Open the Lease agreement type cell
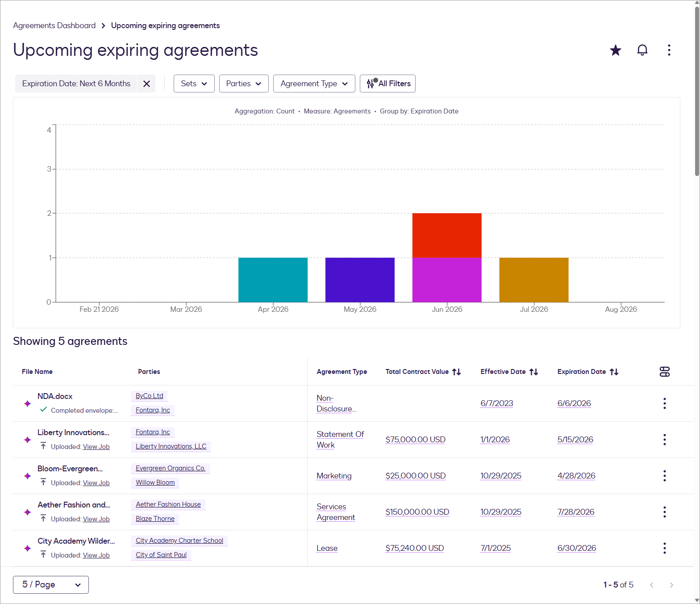 327,548
